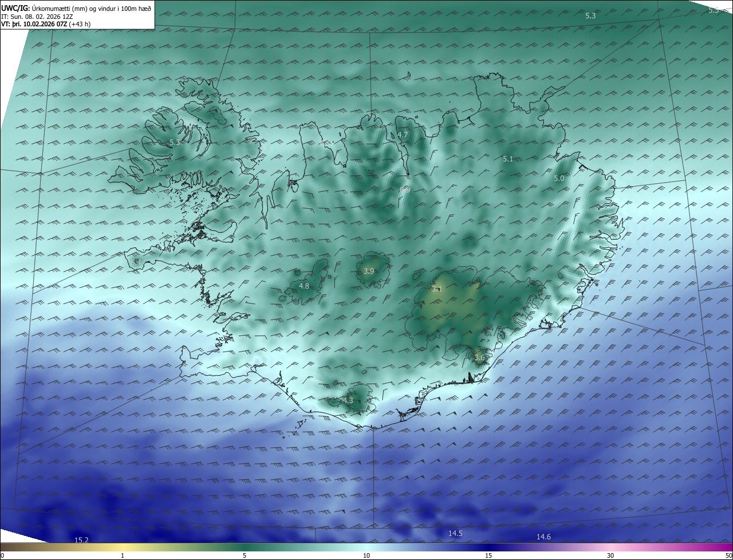The image size is (733, 560).
Task: Click the 4.8 value label on Langjökull glacier
Action: (304, 286)
